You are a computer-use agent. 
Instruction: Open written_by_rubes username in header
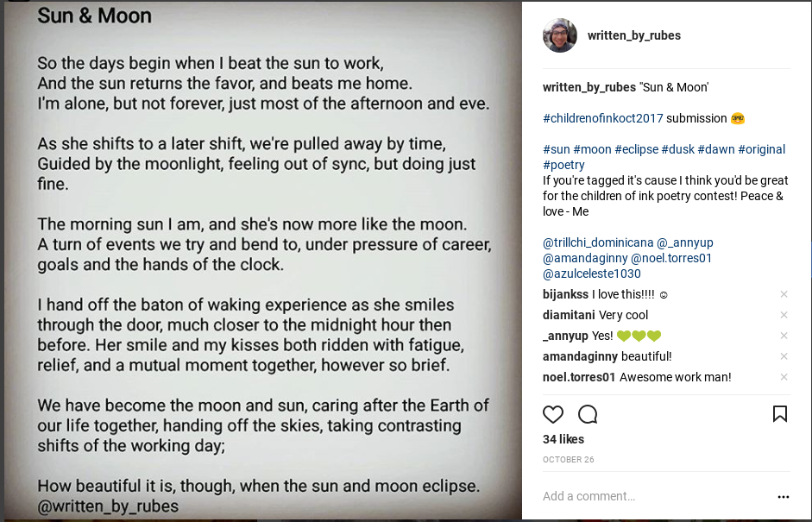[x=634, y=35]
